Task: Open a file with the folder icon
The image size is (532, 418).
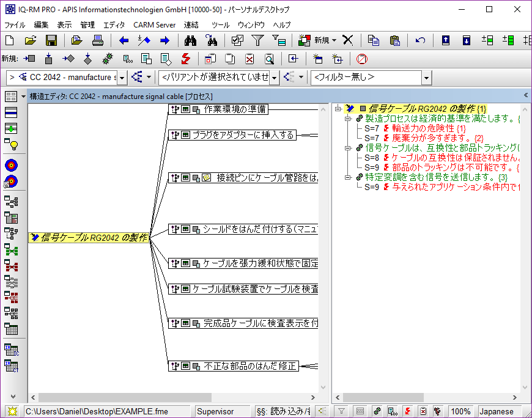Action: (x=31, y=40)
